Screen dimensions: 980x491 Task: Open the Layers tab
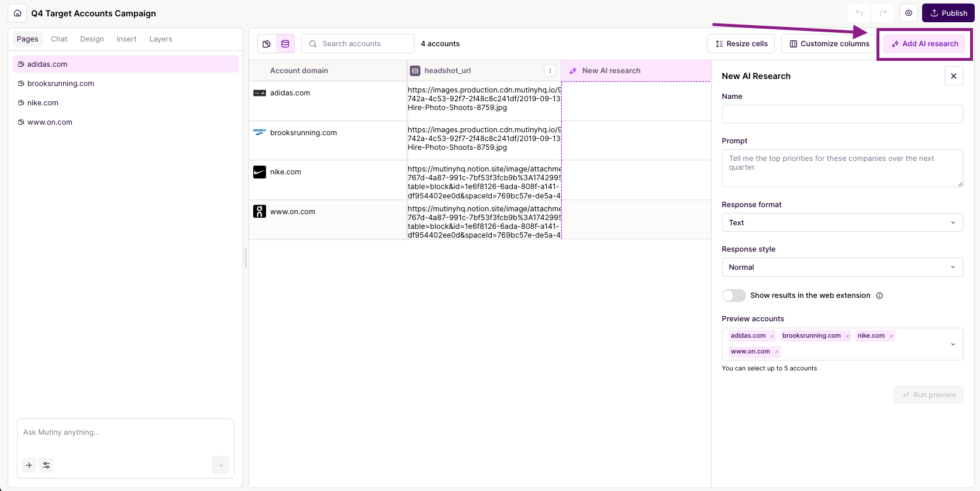pyautogui.click(x=161, y=39)
